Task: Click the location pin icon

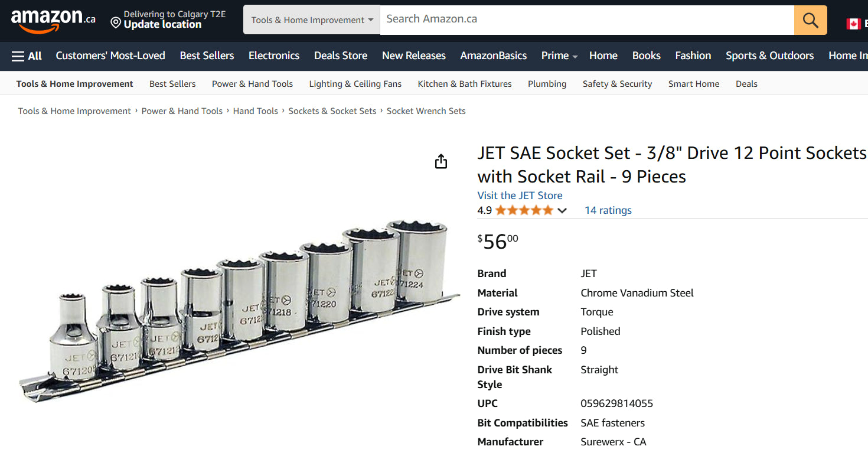Action: click(x=116, y=22)
